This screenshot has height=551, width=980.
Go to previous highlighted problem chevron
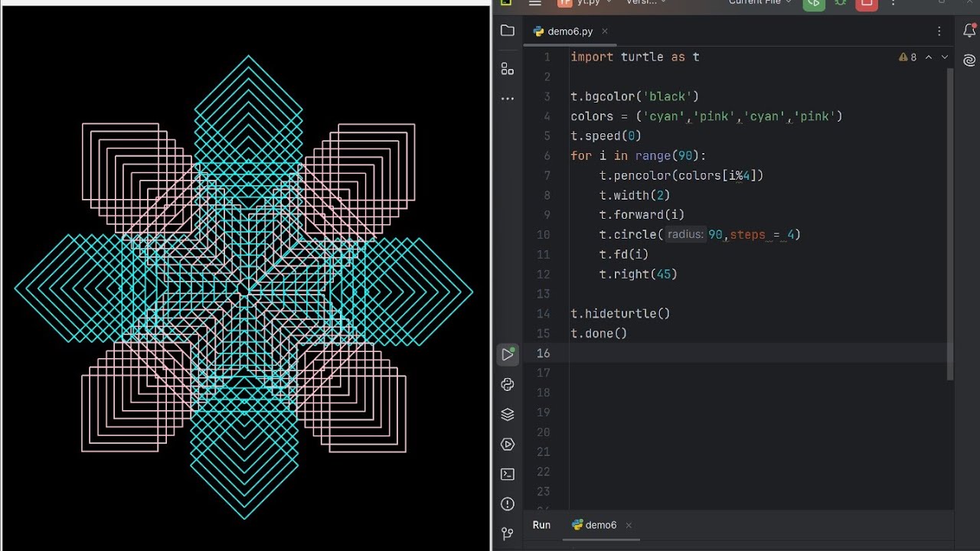[929, 57]
